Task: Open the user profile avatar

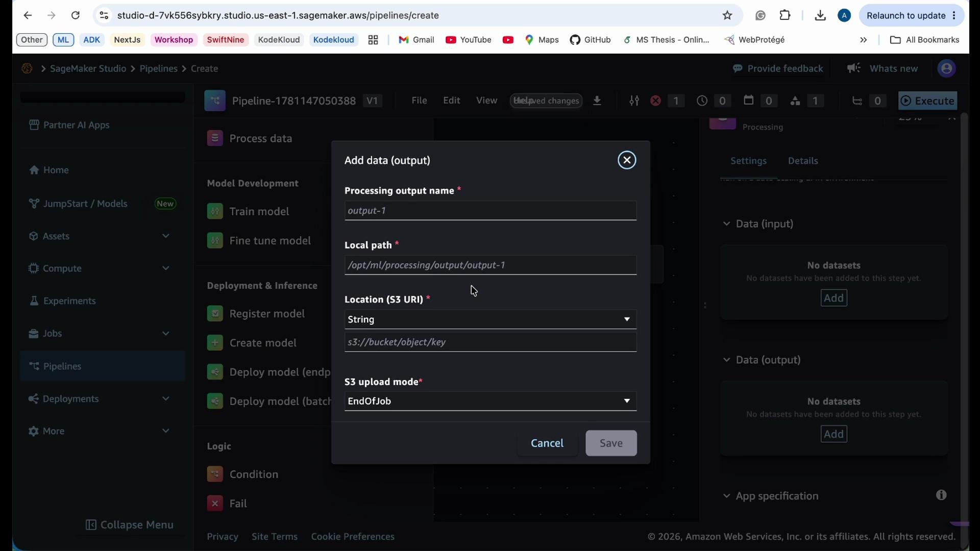Action: pos(947,68)
